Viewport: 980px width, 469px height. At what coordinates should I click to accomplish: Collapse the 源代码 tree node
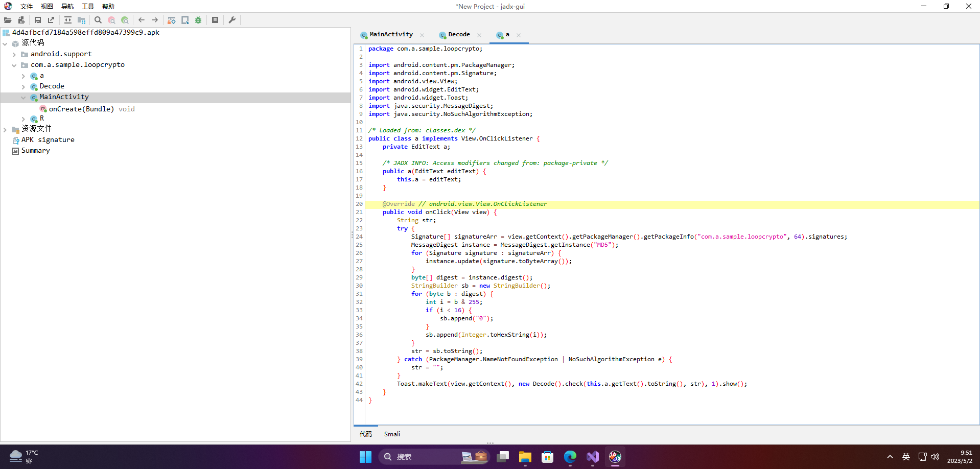coord(5,43)
